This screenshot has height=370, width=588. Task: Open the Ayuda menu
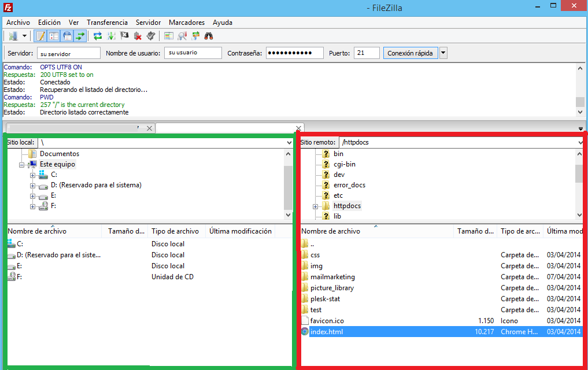[223, 23]
